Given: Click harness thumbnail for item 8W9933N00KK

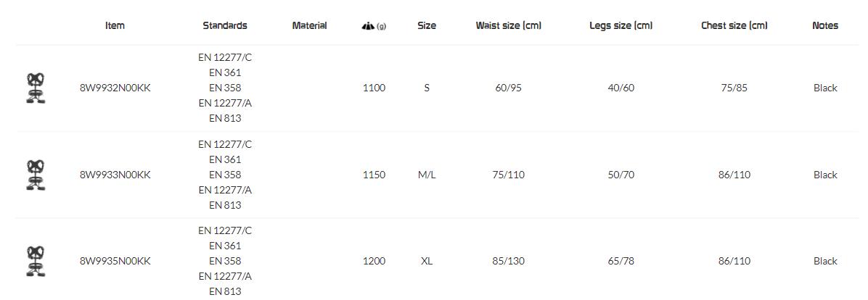Looking at the screenshot, I should click(x=36, y=175).
